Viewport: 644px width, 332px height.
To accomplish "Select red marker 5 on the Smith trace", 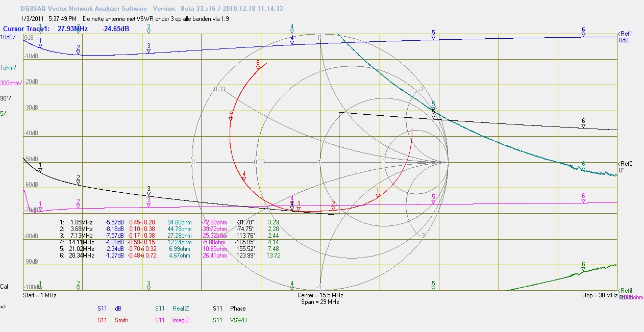I will click(231, 117).
